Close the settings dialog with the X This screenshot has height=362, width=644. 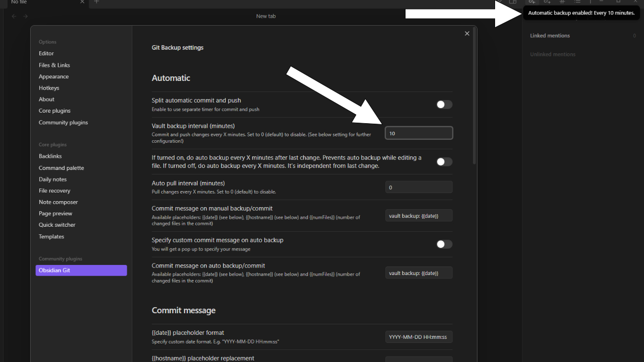467,34
